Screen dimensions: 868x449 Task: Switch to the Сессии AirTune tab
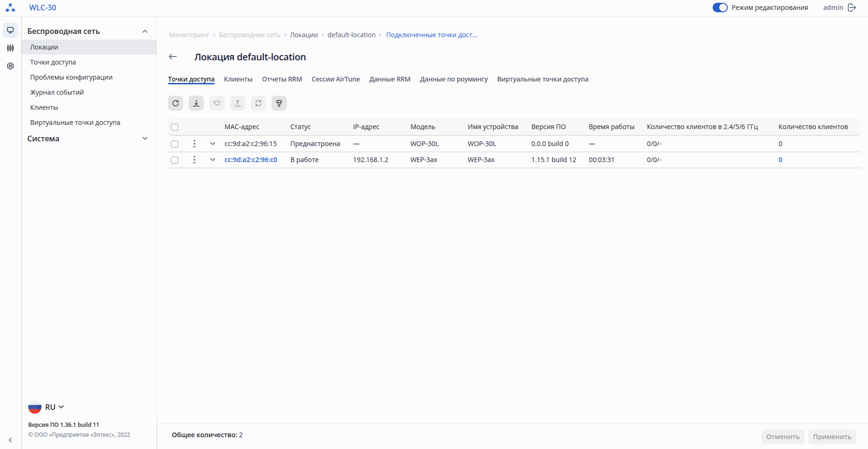pos(336,79)
